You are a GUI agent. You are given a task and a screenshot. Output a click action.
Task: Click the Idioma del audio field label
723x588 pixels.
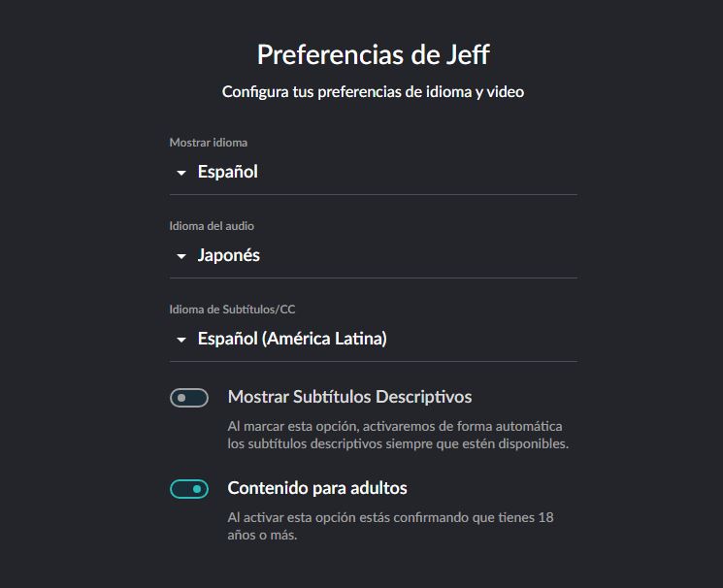[x=212, y=226]
